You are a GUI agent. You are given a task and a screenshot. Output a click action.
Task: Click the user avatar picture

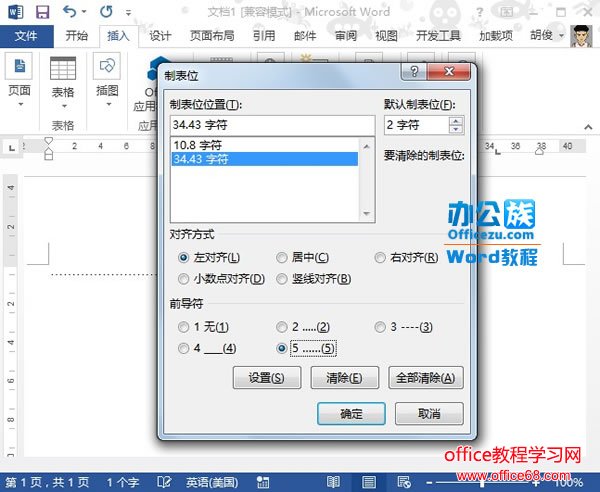point(581,36)
